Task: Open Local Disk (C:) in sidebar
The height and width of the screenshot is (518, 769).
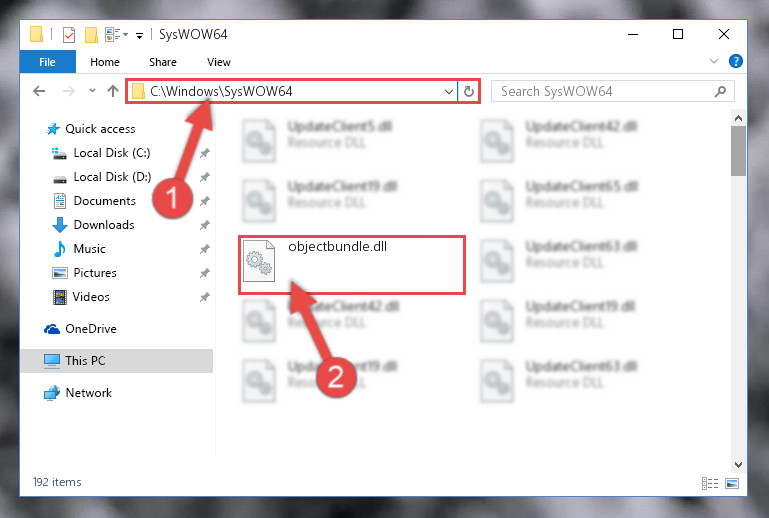Action: click(112, 153)
